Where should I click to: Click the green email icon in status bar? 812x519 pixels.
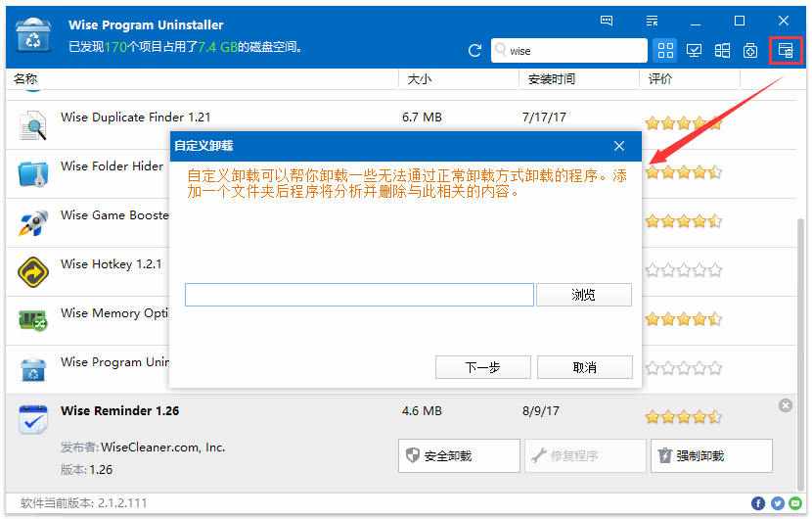point(796,503)
